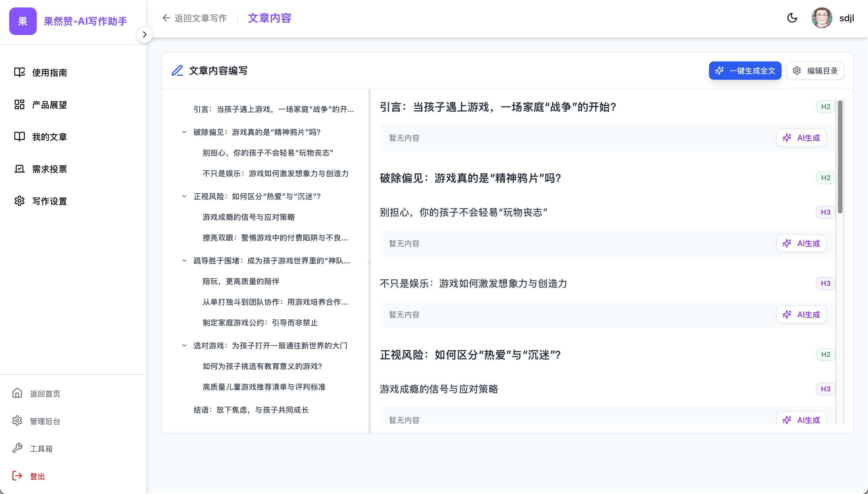Open the 使用指南 sidebar item
Screen dimensions: 868x494
(49, 73)
